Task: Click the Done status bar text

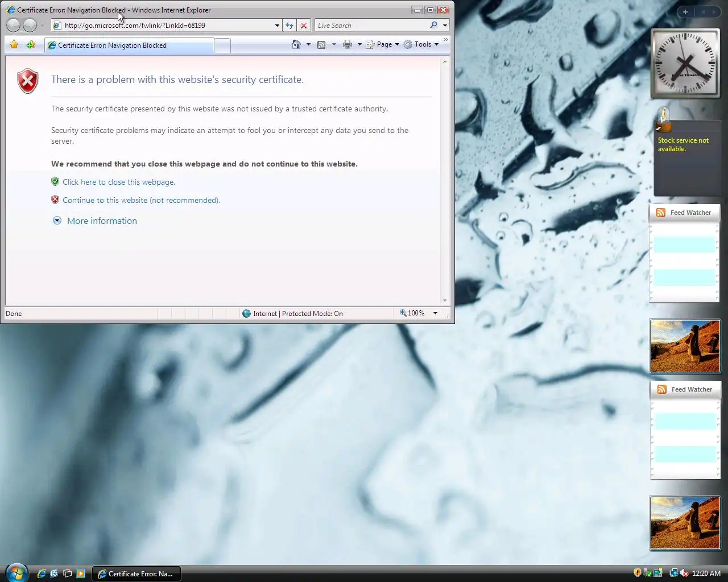Action: click(x=14, y=313)
